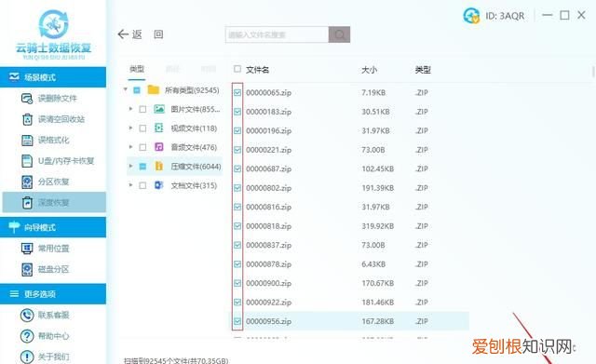
Task: Uncheck the checkbox for 00000183.zip
Action: pyautogui.click(x=237, y=112)
